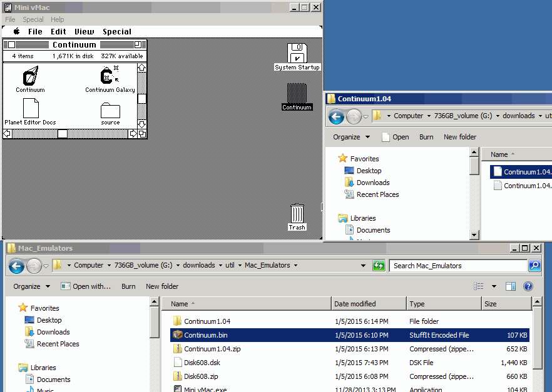Open Organize dropdown in Continuum1.04 window

351,137
